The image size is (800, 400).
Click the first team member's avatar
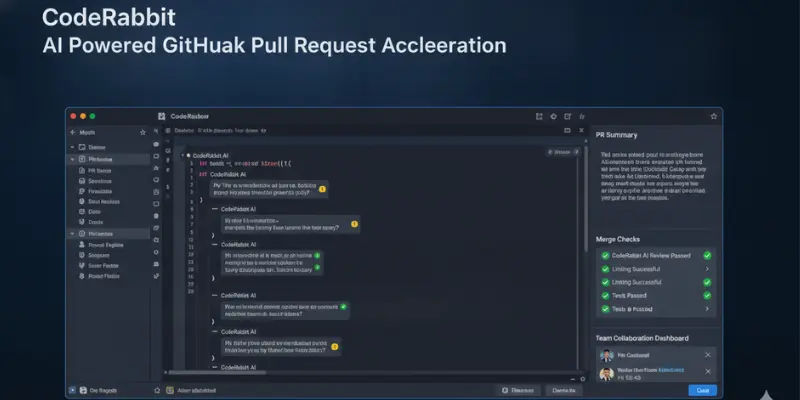(607, 356)
